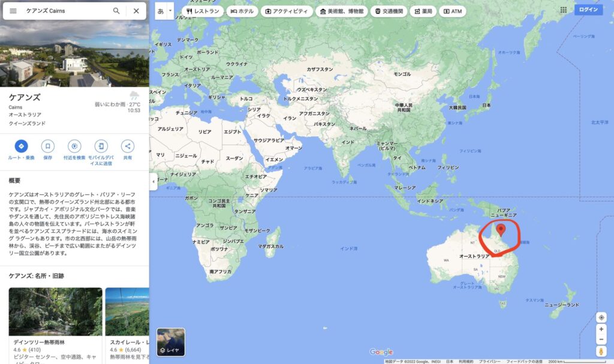
Task: Clear the search with the X icon
Action: point(136,11)
